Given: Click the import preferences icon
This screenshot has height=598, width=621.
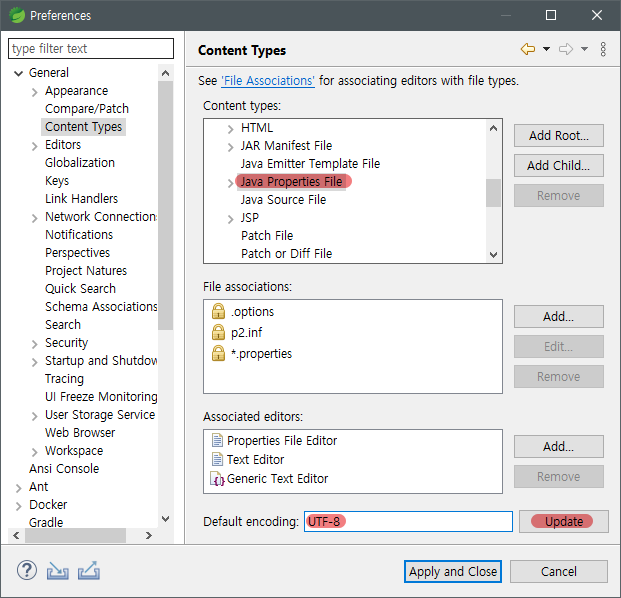Looking at the screenshot, I should (58, 571).
